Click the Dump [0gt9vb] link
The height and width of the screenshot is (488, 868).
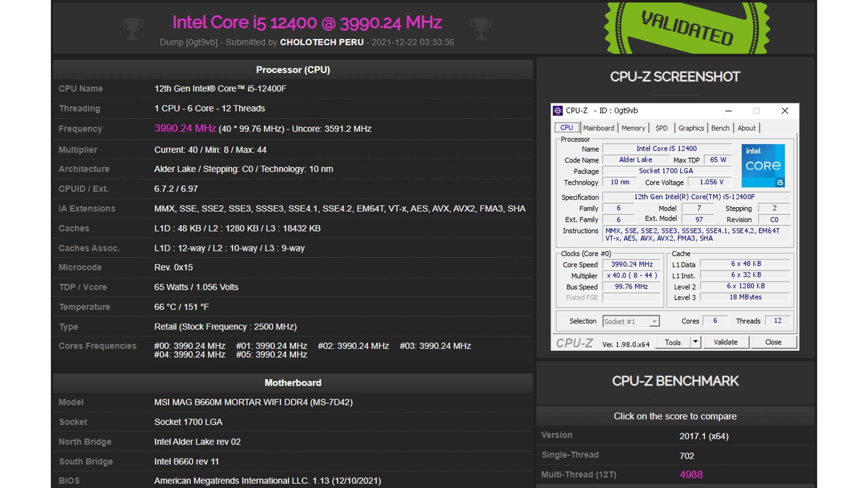click(188, 42)
